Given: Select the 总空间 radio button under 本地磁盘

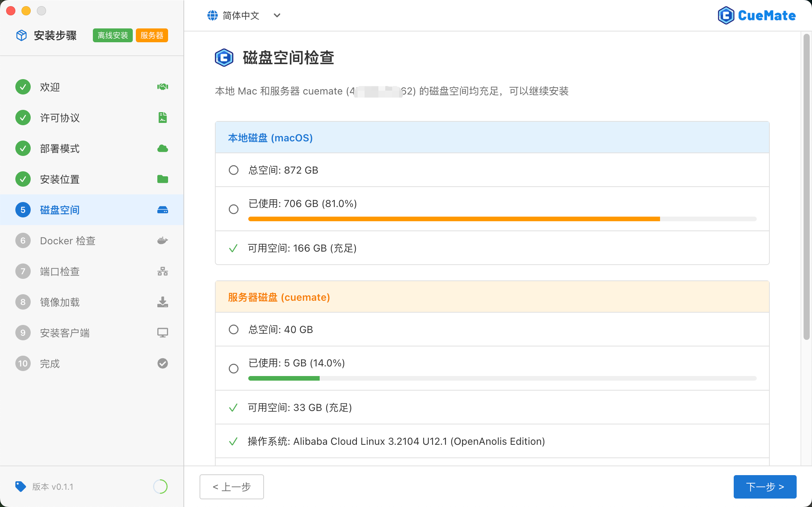Looking at the screenshot, I should tap(233, 170).
